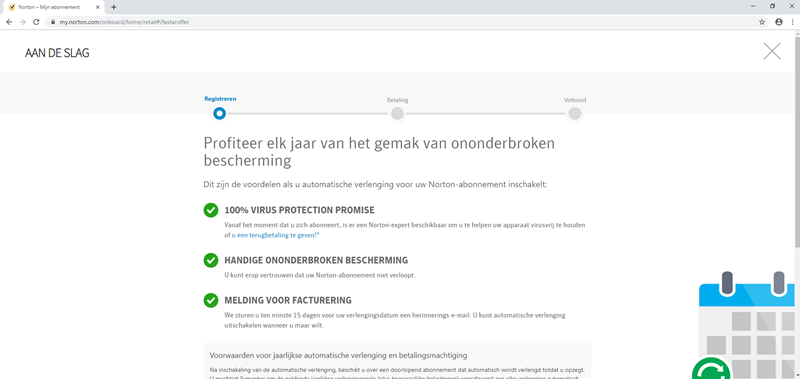Restore down the Chrome window
Screen dimensions: 800x379
[772, 7]
